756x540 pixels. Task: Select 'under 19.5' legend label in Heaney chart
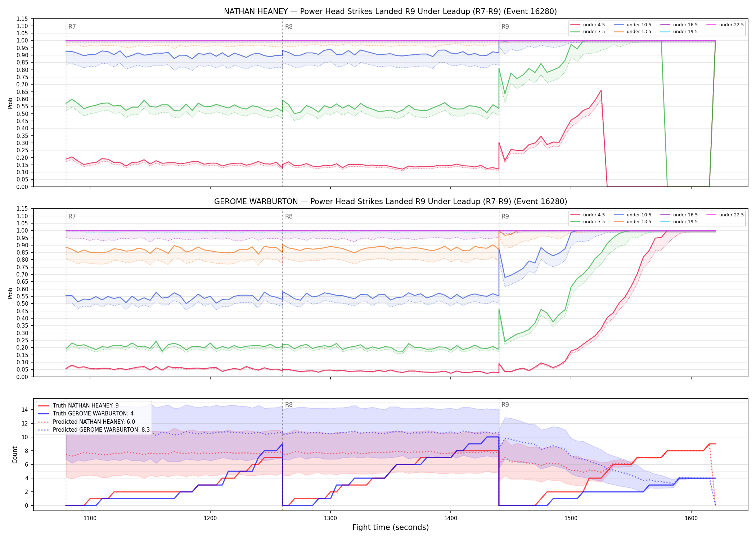point(685,32)
